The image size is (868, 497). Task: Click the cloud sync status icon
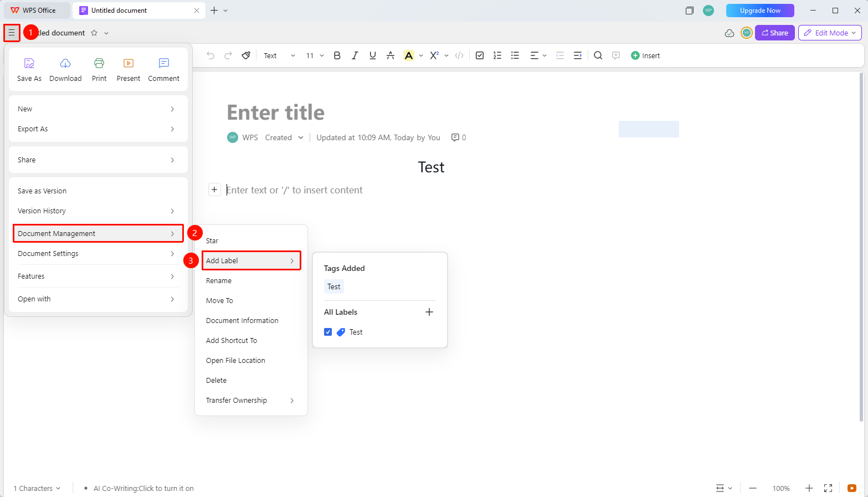(x=730, y=33)
